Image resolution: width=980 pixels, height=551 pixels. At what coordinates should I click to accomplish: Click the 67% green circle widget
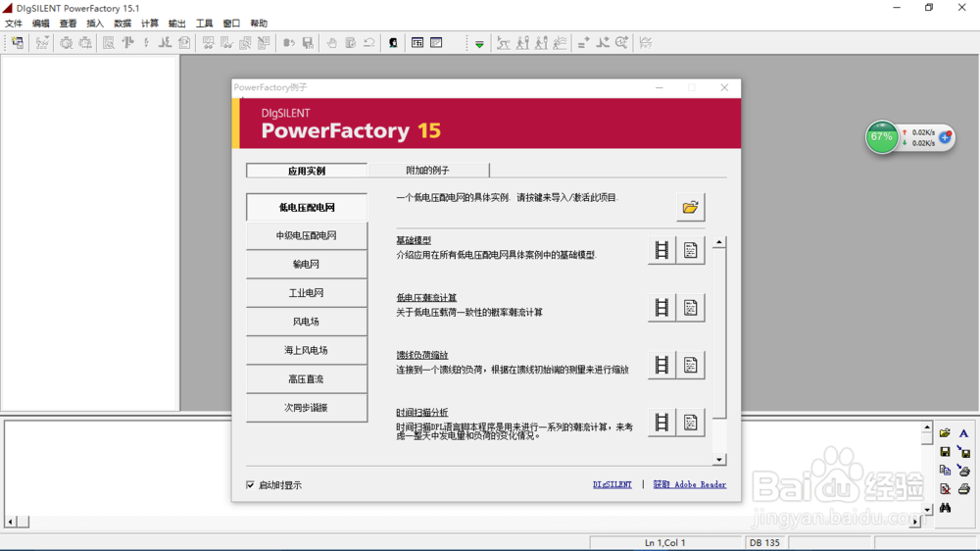click(x=882, y=137)
